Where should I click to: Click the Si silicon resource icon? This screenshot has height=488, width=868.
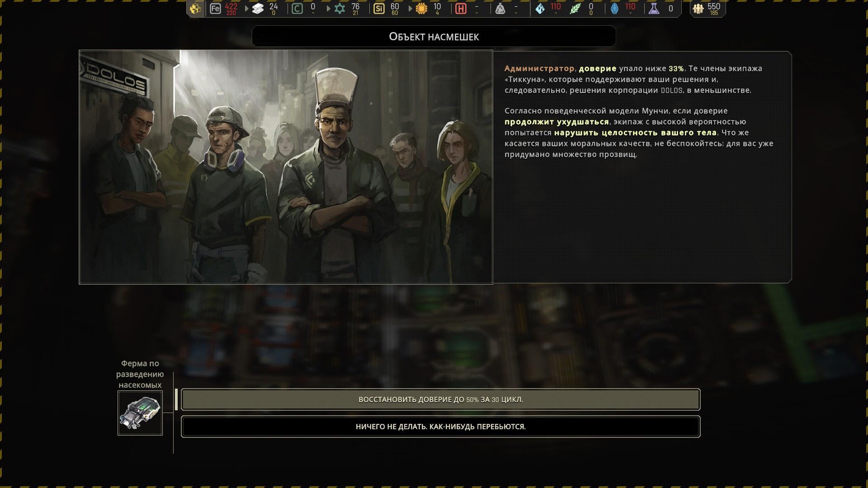pos(379,9)
